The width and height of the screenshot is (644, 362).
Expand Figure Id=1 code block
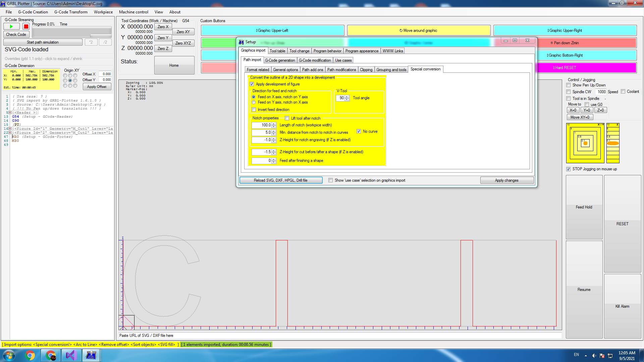click(10, 129)
